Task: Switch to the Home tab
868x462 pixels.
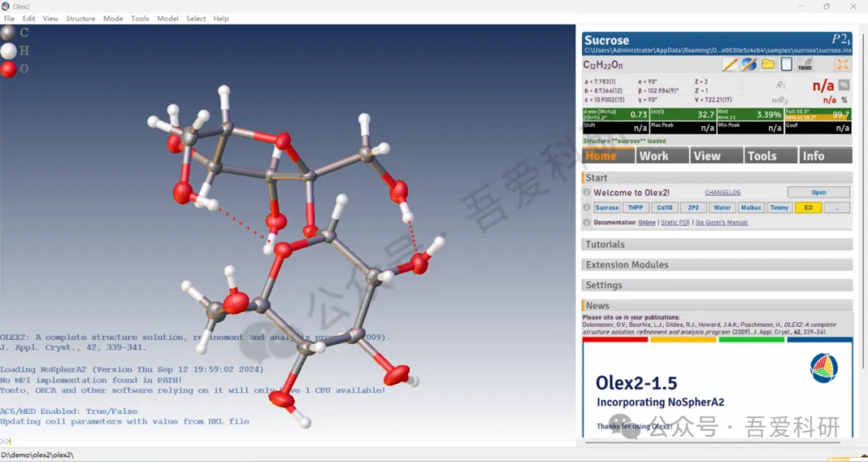Action: 608,156
